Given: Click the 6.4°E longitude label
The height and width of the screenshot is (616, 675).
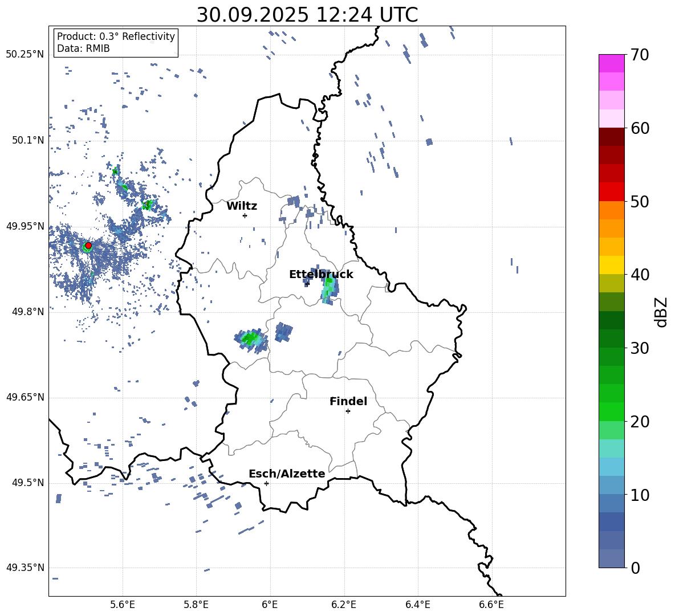Looking at the screenshot, I should tap(417, 605).
